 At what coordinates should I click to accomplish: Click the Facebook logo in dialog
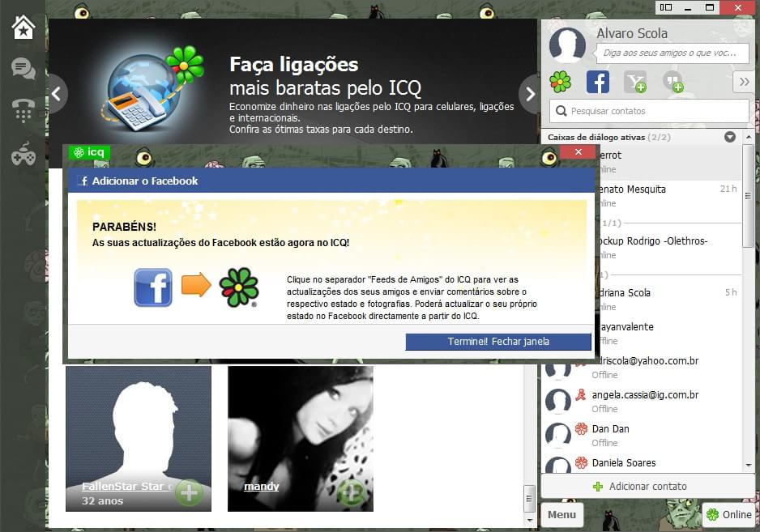point(153,287)
